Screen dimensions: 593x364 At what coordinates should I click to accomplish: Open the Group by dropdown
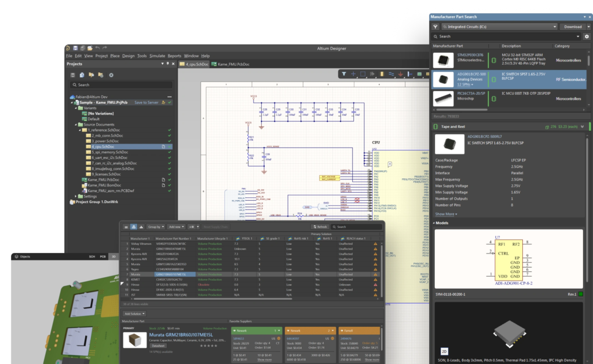pyautogui.click(x=156, y=227)
